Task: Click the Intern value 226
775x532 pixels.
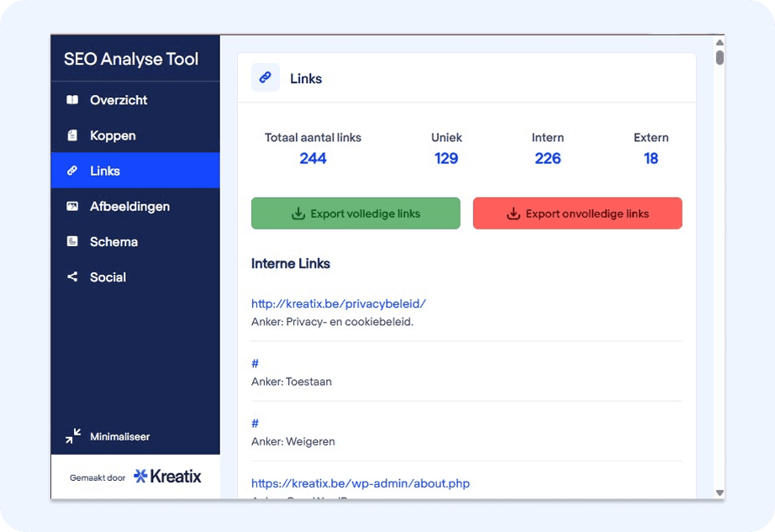Action: point(548,158)
